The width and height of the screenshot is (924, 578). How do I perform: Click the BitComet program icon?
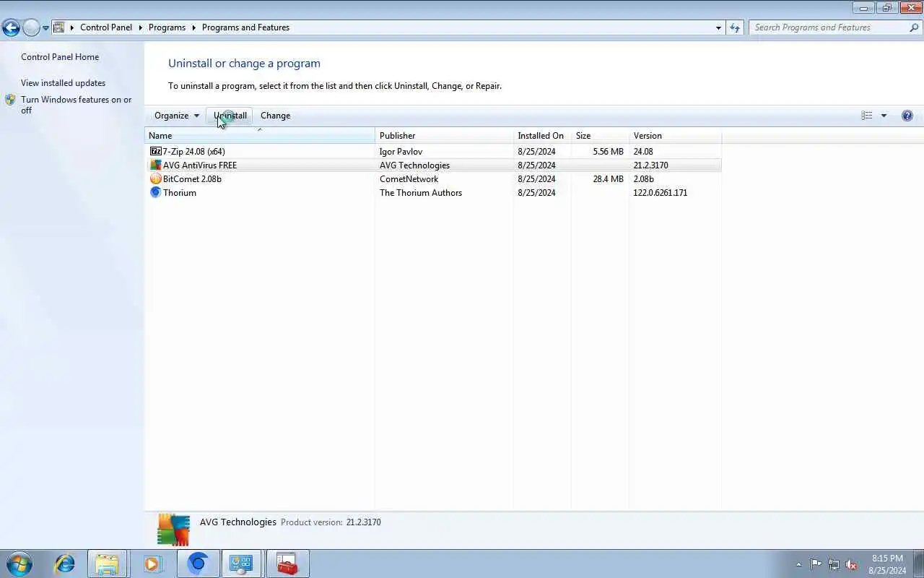[155, 178]
